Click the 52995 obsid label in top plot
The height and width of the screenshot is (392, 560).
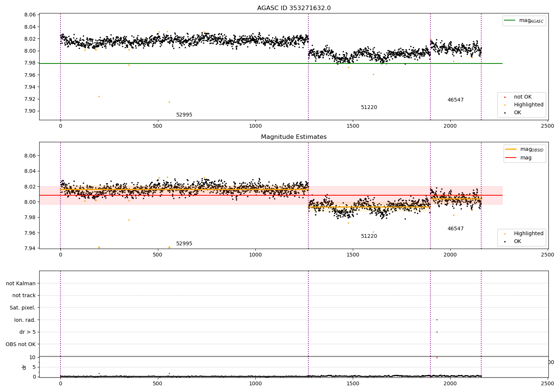(184, 115)
